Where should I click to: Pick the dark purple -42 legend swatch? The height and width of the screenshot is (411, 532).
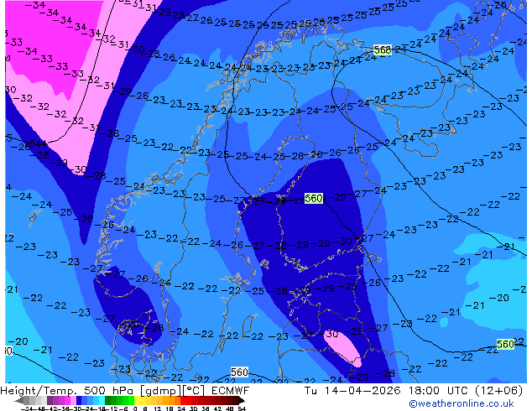pyautogui.click(x=50, y=400)
